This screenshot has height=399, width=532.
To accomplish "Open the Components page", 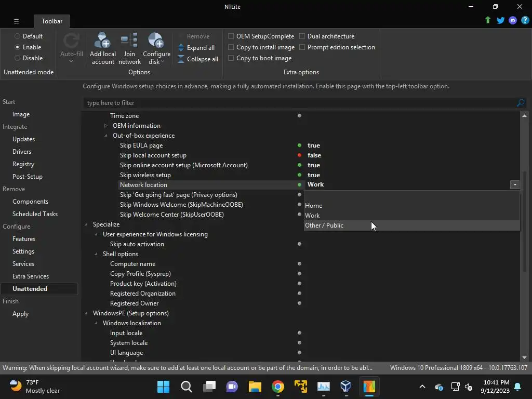I will tap(30, 202).
